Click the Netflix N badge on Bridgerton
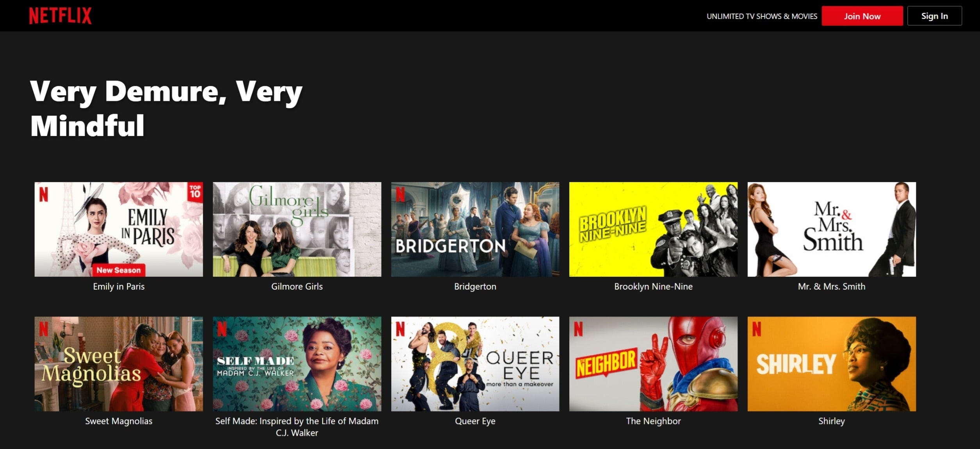Image resolution: width=980 pixels, height=449 pixels. [400, 194]
